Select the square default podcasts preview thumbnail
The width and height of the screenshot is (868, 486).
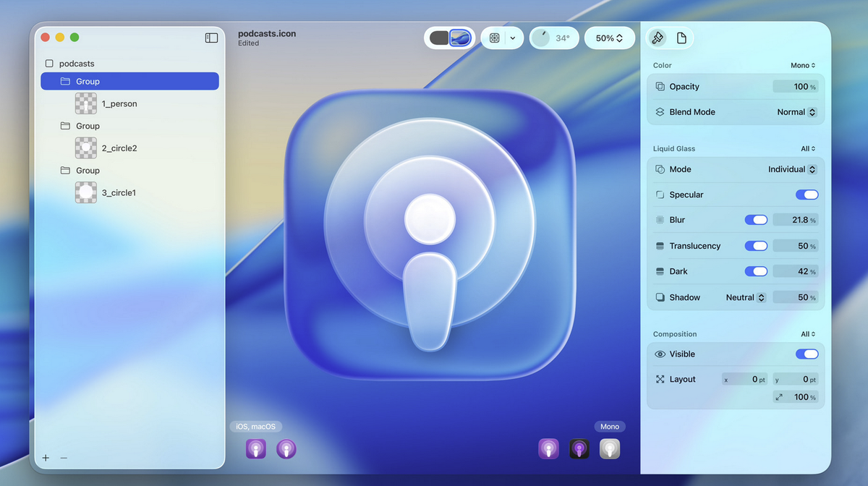pyautogui.click(x=256, y=449)
